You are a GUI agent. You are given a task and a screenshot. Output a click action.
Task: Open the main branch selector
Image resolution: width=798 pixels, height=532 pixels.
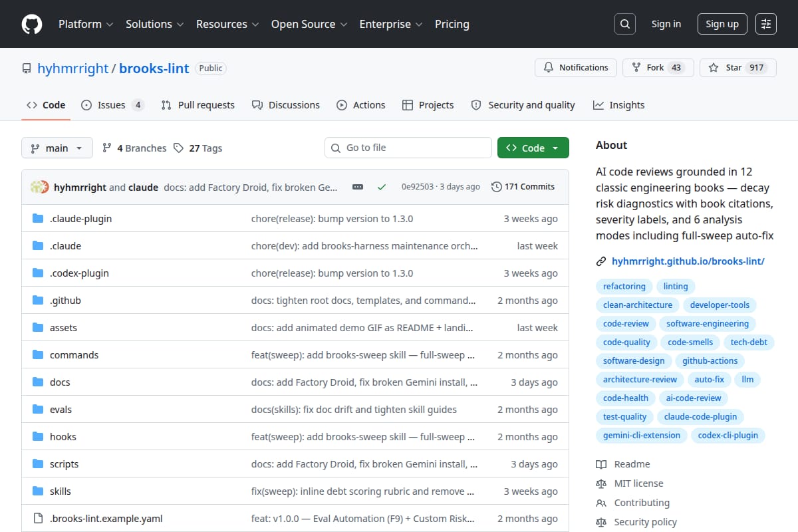click(57, 148)
